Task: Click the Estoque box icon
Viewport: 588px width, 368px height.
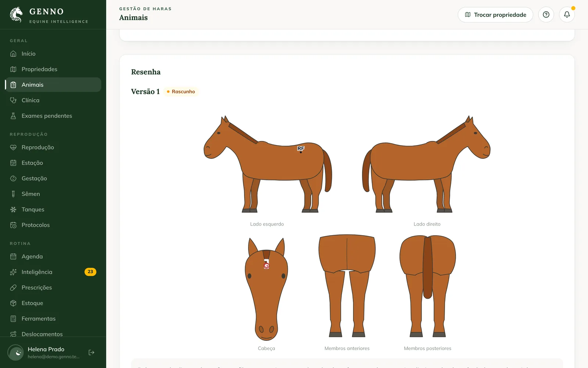Action: click(x=13, y=303)
